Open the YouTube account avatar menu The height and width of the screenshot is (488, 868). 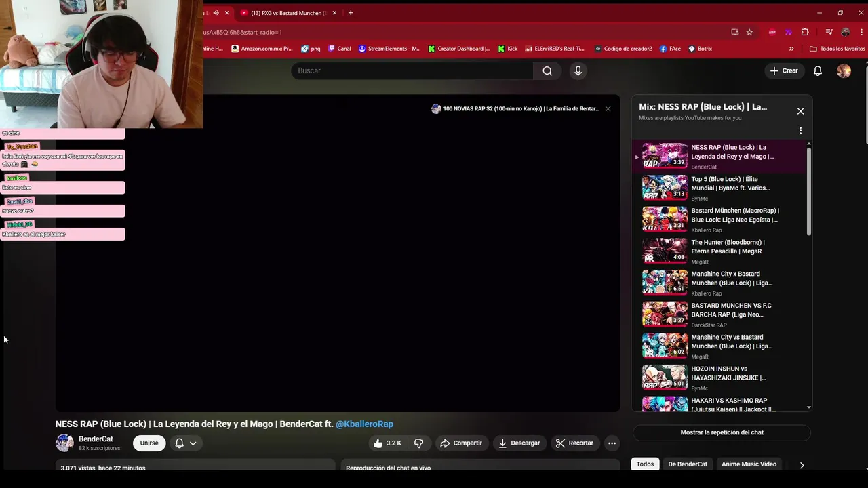click(x=844, y=70)
